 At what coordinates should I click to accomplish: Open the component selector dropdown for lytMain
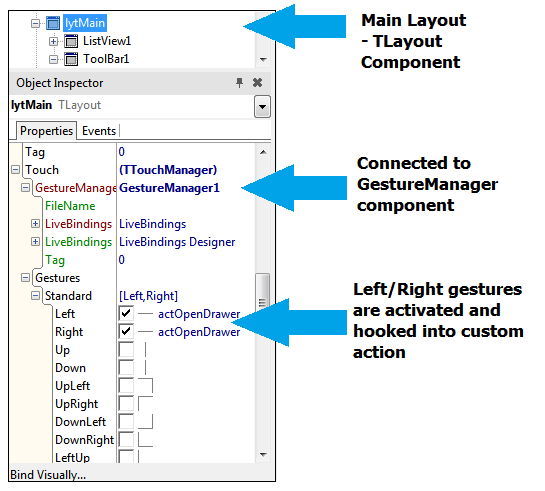tap(262, 106)
